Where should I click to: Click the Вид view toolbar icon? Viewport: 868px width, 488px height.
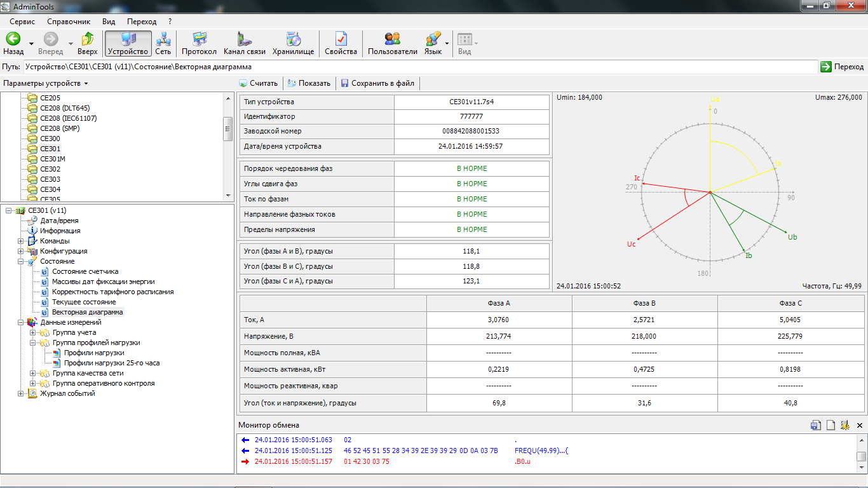[465, 39]
